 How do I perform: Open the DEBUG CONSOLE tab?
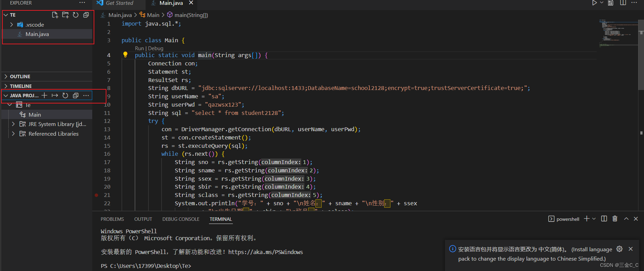tap(181, 219)
